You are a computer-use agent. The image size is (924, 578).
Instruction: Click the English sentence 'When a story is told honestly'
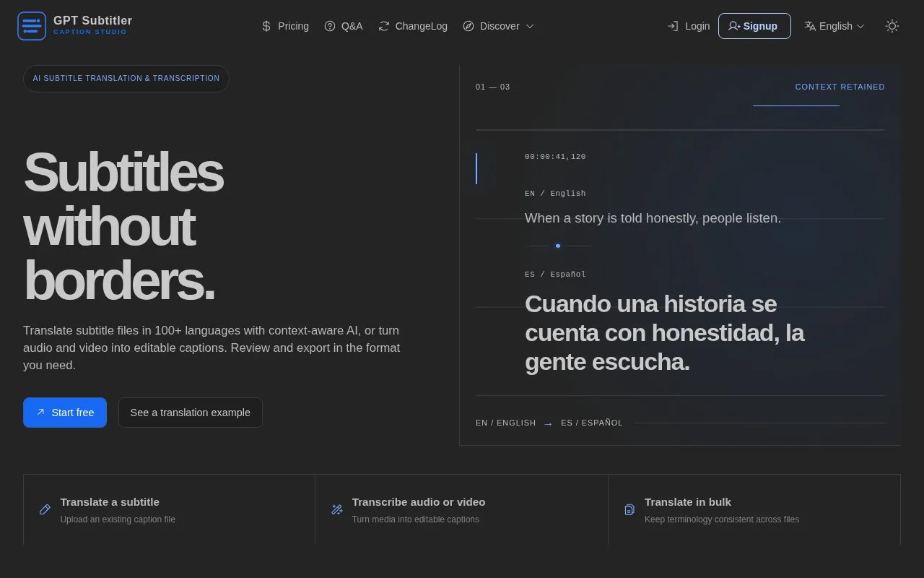[x=653, y=218]
